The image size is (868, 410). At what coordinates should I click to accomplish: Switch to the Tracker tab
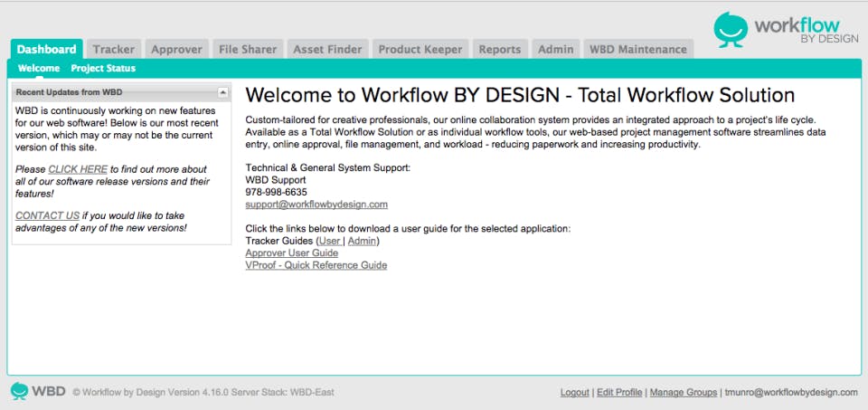click(114, 49)
